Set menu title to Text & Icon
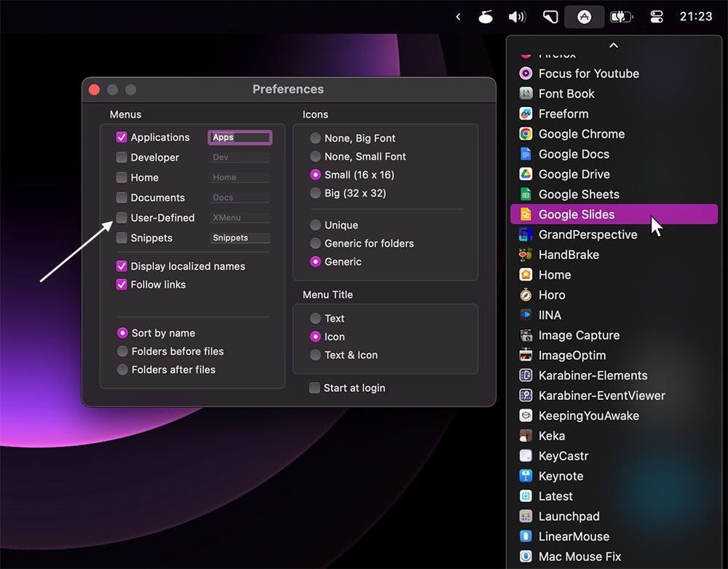The height and width of the screenshot is (569, 728). point(315,355)
